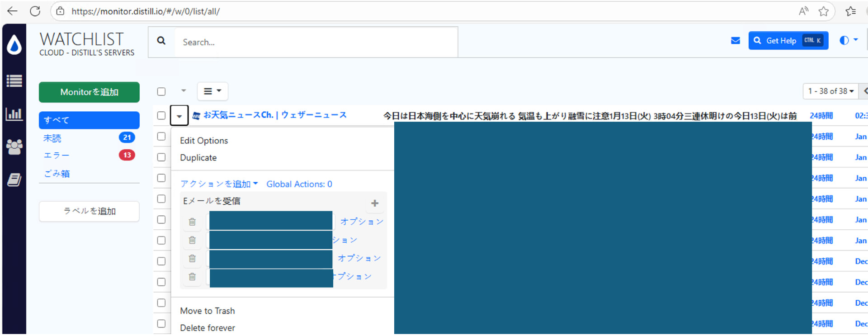
Task: Check the お天気ニュースCh. monitor checkbox
Action: click(x=161, y=115)
